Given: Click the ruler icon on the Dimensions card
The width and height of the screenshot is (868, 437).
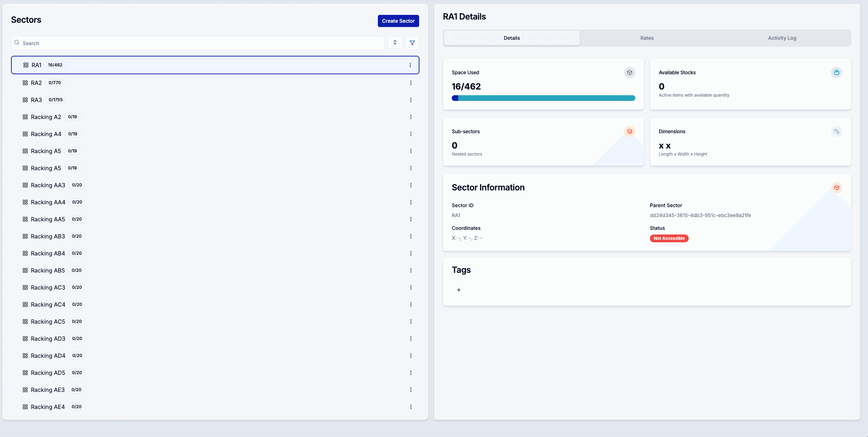Looking at the screenshot, I should [x=837, y=131].
